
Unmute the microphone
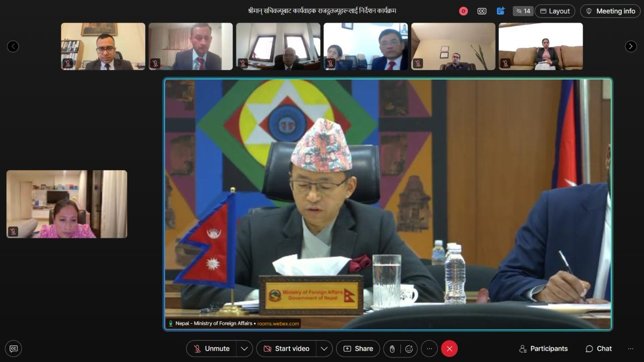212,348
